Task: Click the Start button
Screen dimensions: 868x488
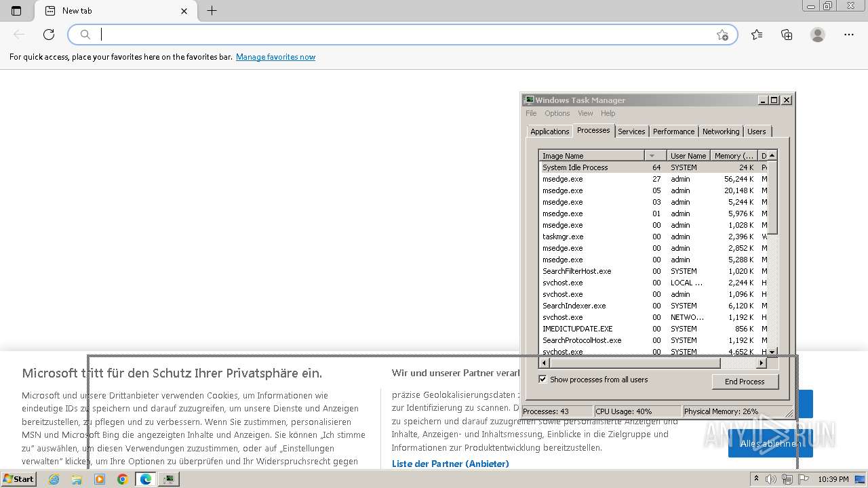Action: (19, 479)
